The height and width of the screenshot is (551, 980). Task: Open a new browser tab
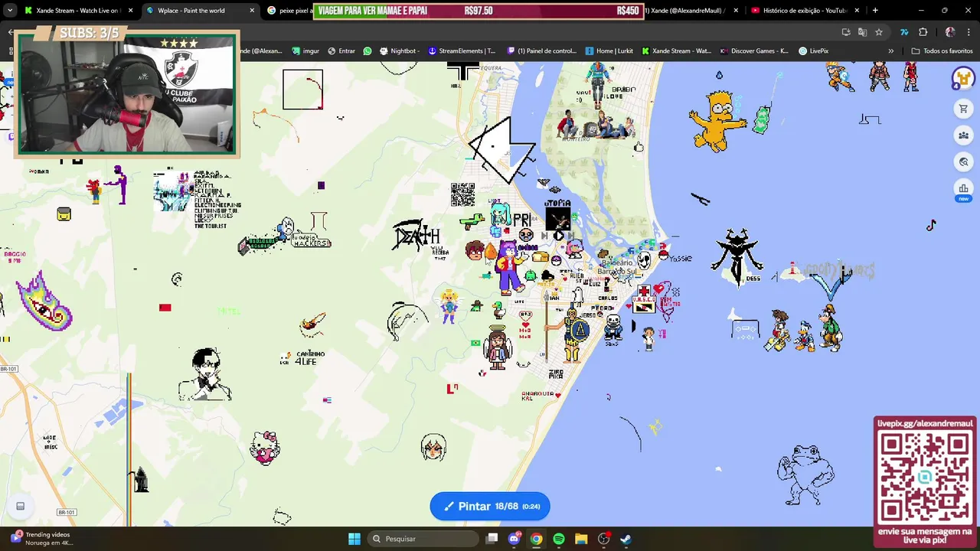click(x=875, y=11)
